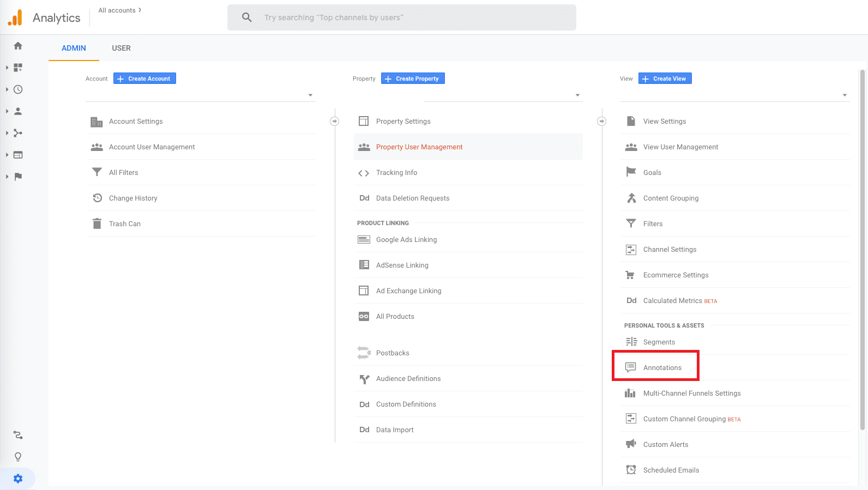
Task: Open Home from the sidebar
Action: pos(18,46)
